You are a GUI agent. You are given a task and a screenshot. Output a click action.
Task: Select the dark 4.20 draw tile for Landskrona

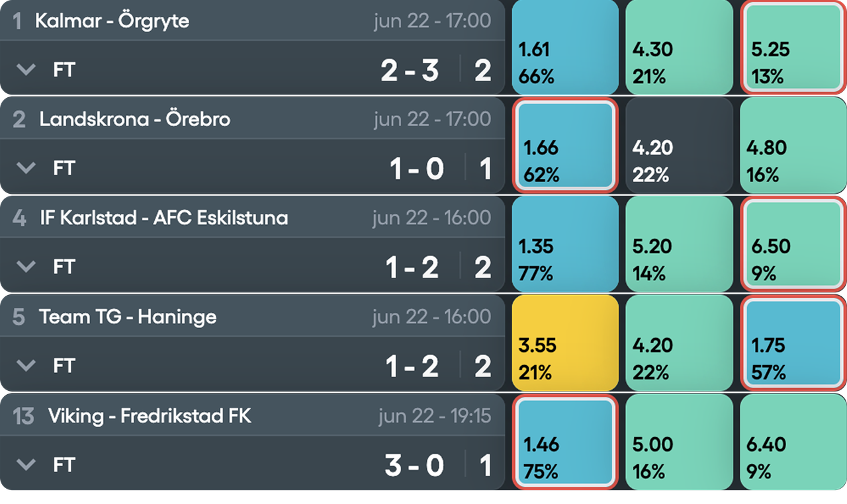pos(680,145)
